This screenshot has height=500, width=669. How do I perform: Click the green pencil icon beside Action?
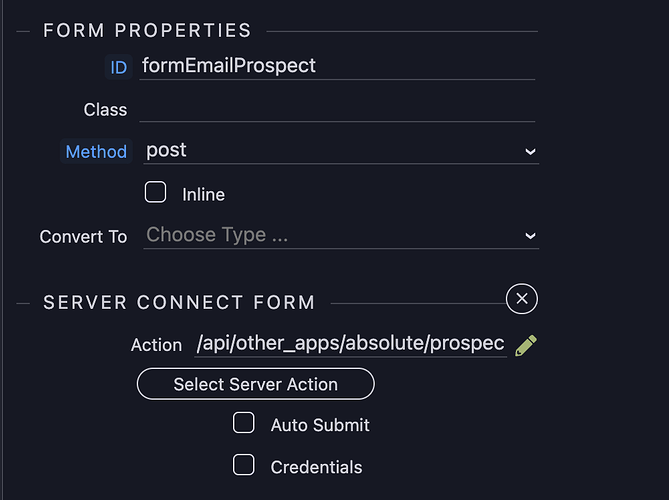(x=526, y=345)
